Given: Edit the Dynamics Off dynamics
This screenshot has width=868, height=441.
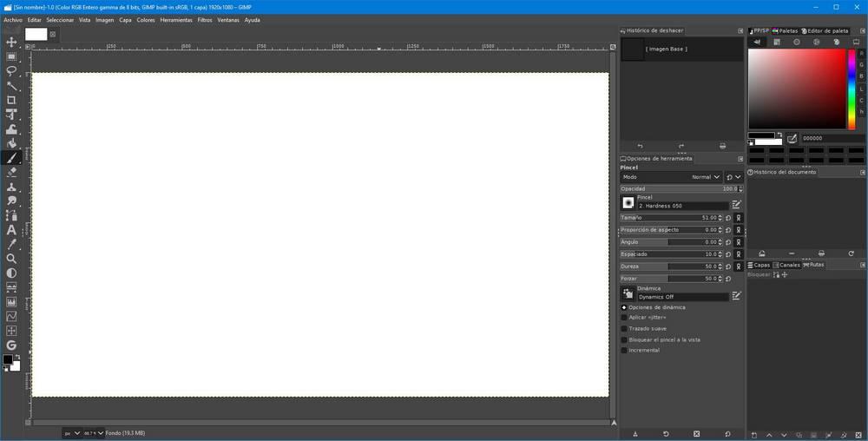Looking at the screenshot, I should (x=736, y=296).
